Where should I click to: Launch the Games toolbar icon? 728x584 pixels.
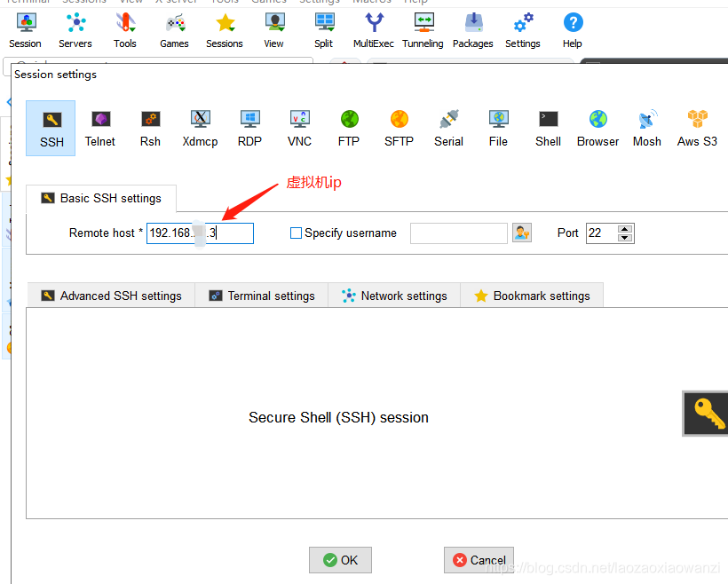tap(175, 31)
